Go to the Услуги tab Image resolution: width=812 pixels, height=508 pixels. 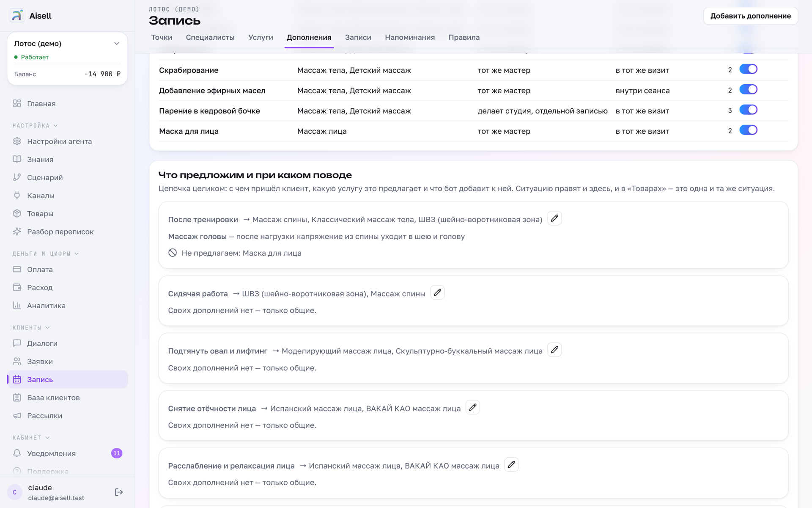[261, 37]
